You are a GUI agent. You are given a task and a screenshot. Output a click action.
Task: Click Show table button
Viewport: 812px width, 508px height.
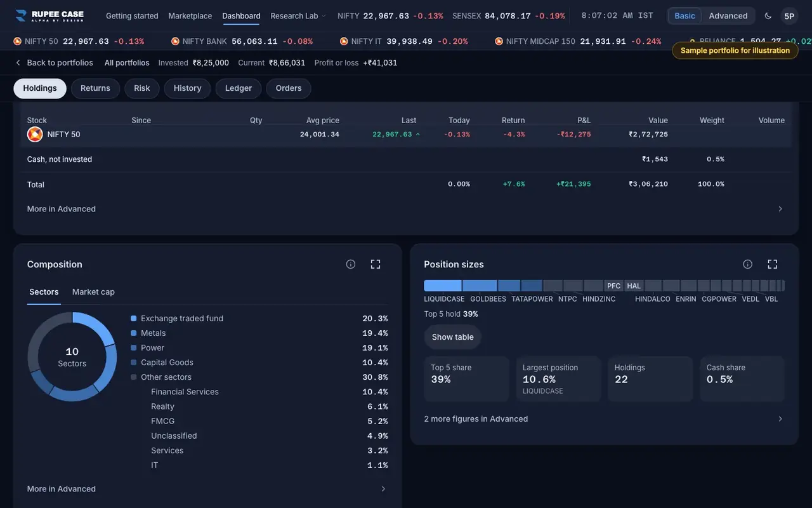[453, 337]
